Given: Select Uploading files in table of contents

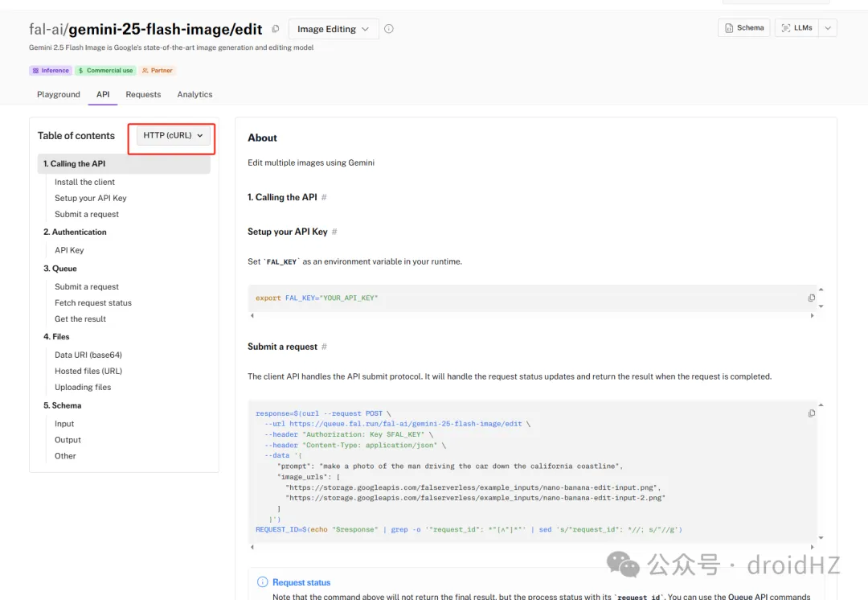Looking at the screenshot, I should (x=83, y=387).
